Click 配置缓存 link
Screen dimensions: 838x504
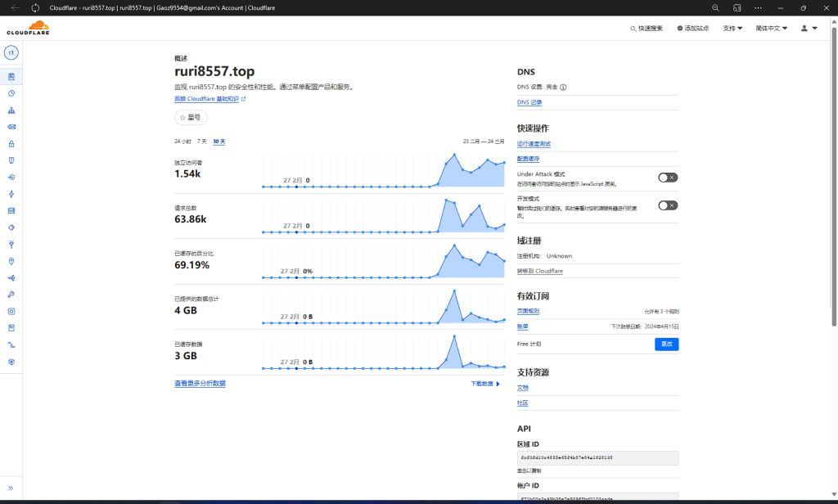click(528, 159)
